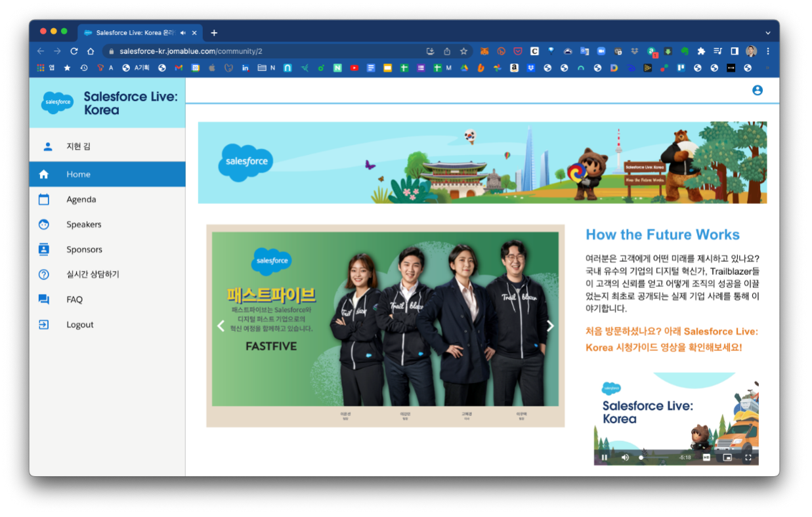The width and height of the screenshot is (812, 517).
Task: Open the FAQ sidebar item
Action: coord(107,299)
